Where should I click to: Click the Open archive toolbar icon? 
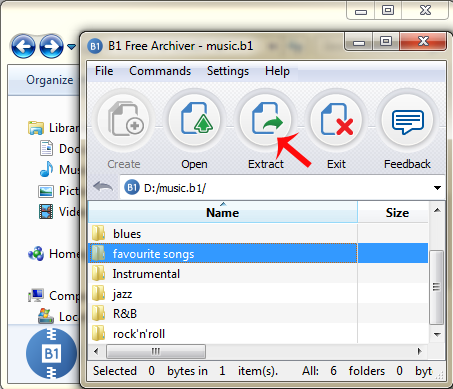coord(195,120)
